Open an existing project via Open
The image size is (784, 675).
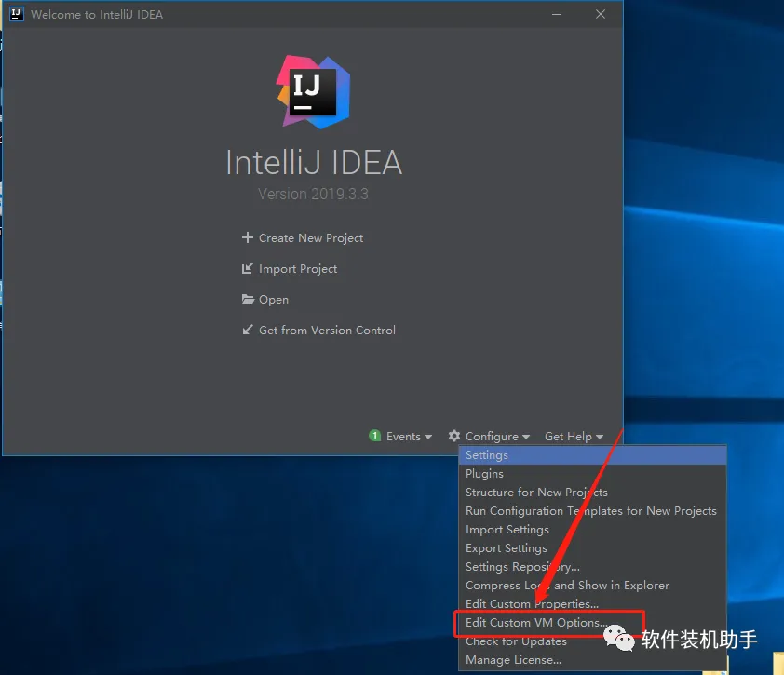point(274,300)
